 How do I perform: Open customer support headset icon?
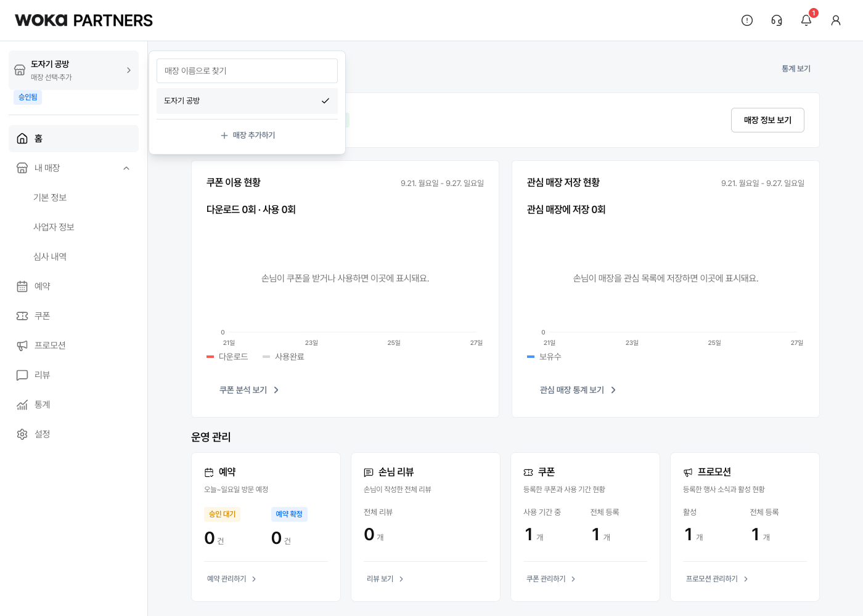[777, 20]
